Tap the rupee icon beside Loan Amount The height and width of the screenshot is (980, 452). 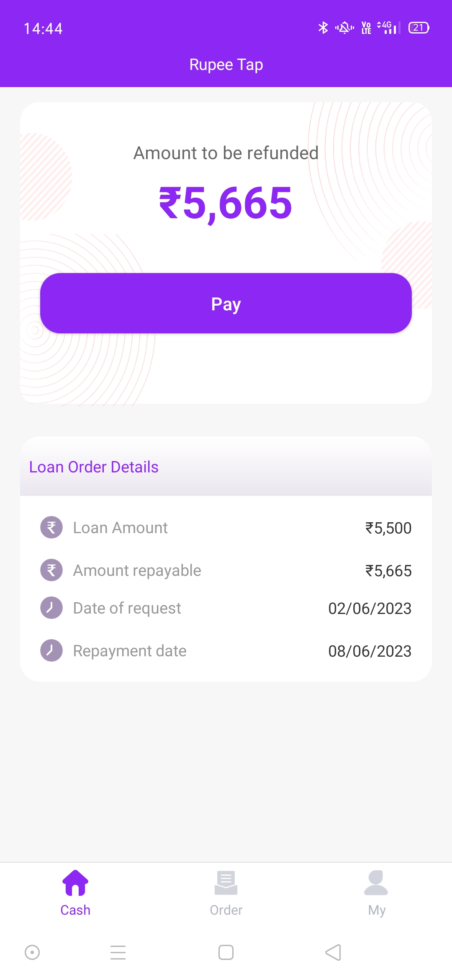pos(51,527)
